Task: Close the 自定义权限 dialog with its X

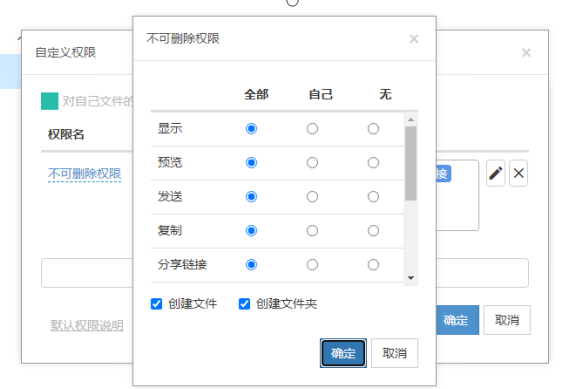Action: (x=526, y=53)
